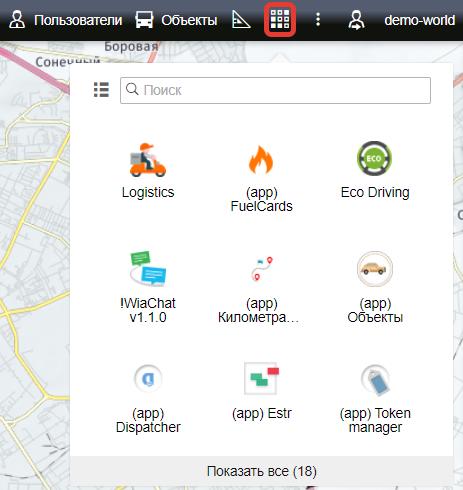
Task: Open the Logistics app icon
Action: pyautogui.click(x=148, y=160)
